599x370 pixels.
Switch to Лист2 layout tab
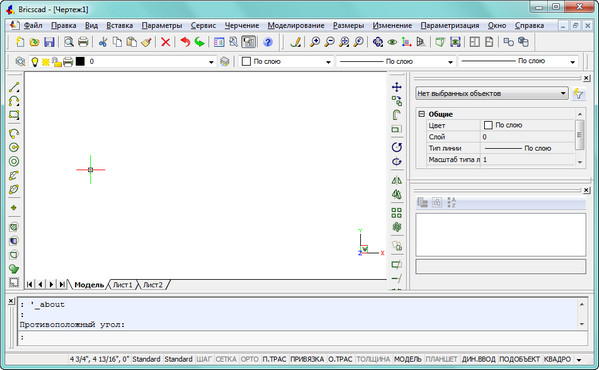[153, 285]
